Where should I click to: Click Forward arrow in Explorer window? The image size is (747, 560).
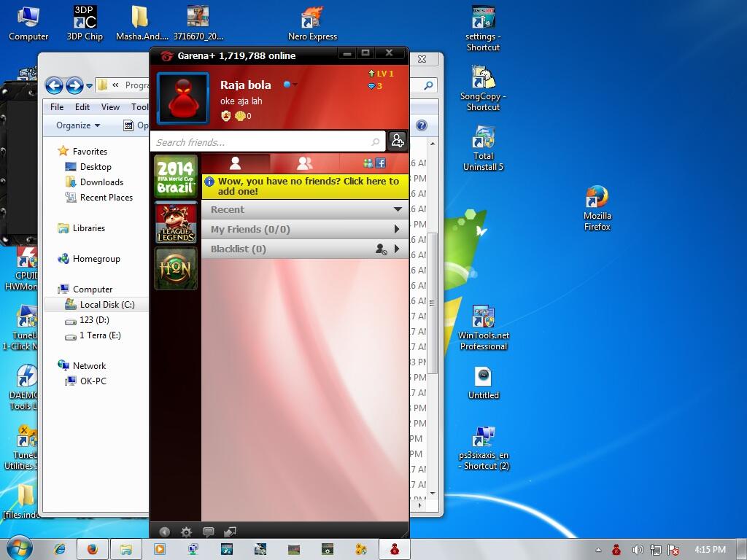(75, 86)
